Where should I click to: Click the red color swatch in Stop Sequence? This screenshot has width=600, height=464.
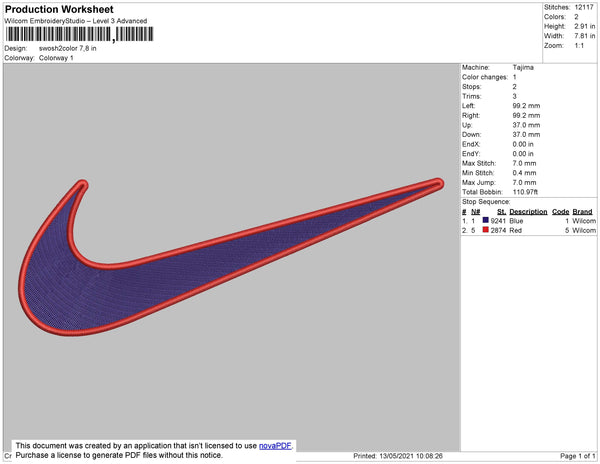[486, 230]
